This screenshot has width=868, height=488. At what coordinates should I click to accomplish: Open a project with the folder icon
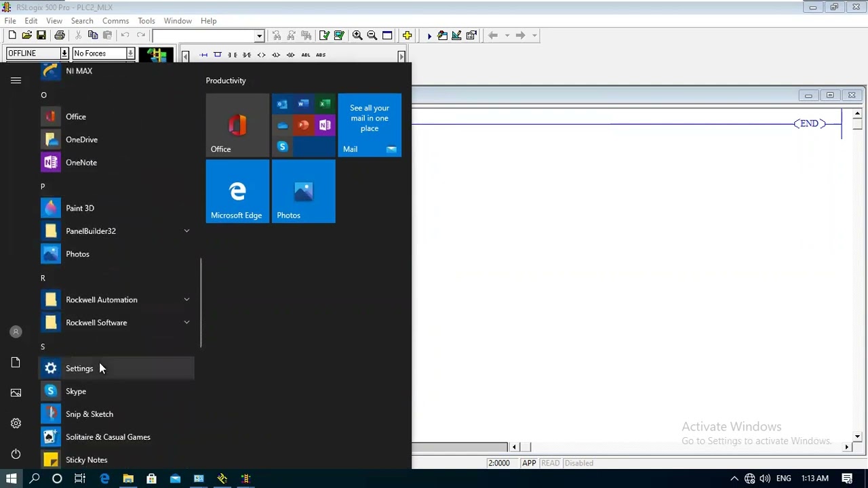pyautogui.click(x=26, y=35)
